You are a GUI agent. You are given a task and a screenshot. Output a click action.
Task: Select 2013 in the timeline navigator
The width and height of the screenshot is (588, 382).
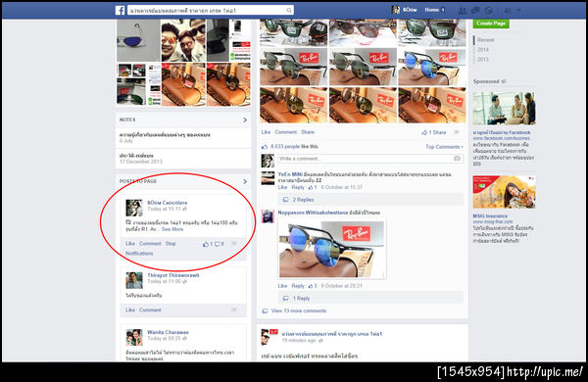pos(483,59)
